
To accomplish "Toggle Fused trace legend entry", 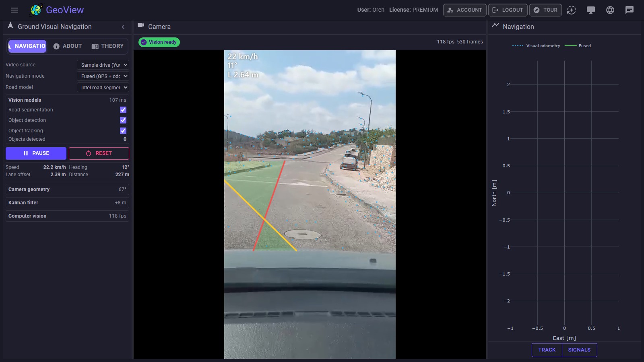I will tap(578, 46).
